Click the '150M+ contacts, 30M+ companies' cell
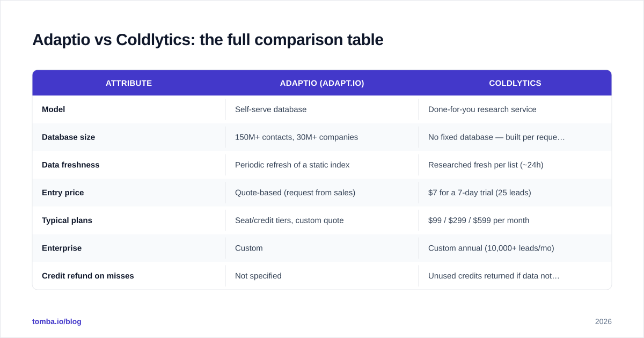The height and width of the screenshot is (338, 644). coord(322,137)
